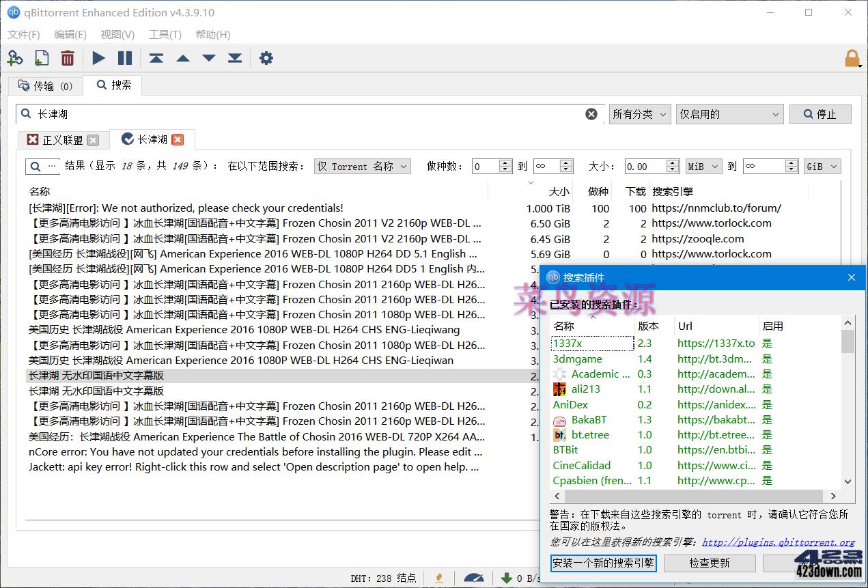
Task: Switch to the 传输 tab
Action: tap(45, 85)
